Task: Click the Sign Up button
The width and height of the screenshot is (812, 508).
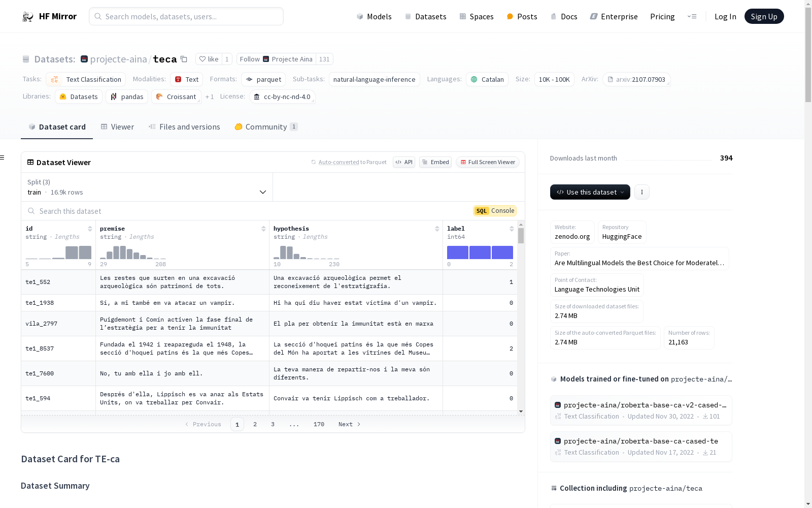Action: click(x=764, y=16)
